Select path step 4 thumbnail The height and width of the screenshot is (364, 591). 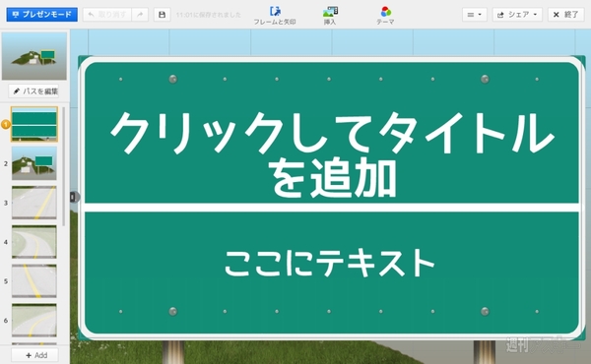[34, 242]
